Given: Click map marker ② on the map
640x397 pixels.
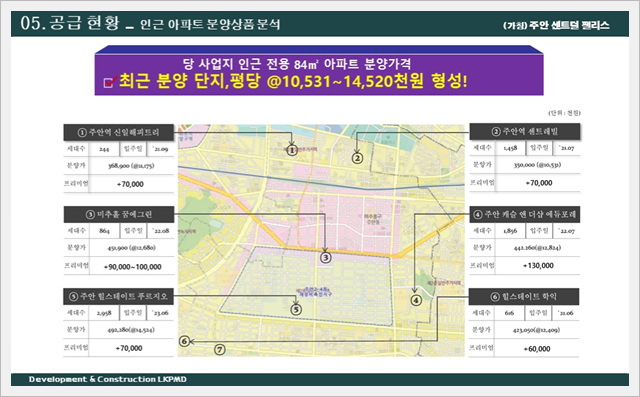Looking at the screenshot, I should (x=357, y=158).
